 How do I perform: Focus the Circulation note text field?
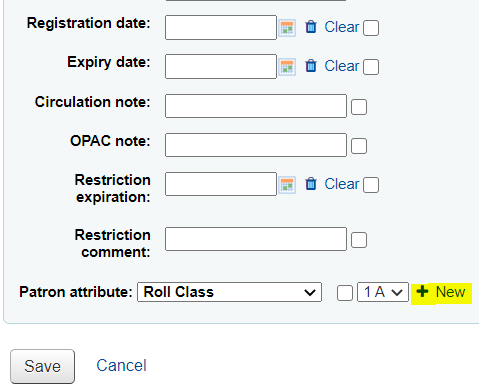256,106
